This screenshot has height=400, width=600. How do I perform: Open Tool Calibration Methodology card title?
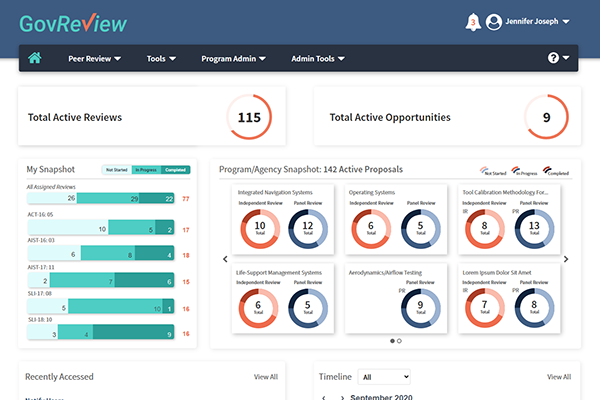(x=505, y=192)
